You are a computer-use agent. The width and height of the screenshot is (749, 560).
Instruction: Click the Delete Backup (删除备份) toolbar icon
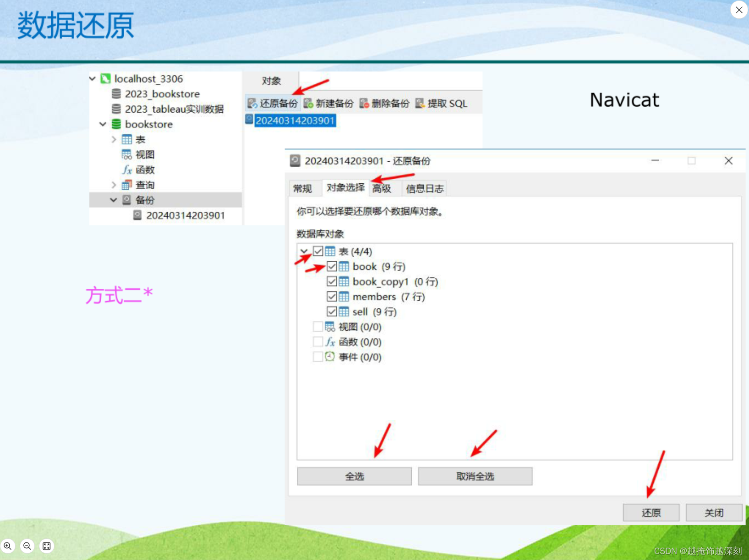(x=364, y=104)
